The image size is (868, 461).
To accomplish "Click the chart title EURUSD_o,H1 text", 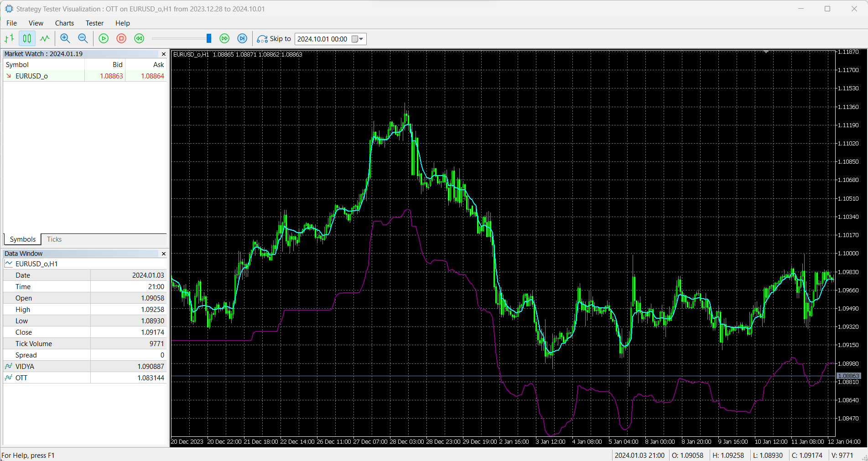I will pyautogui.click(x=191, y=54).
